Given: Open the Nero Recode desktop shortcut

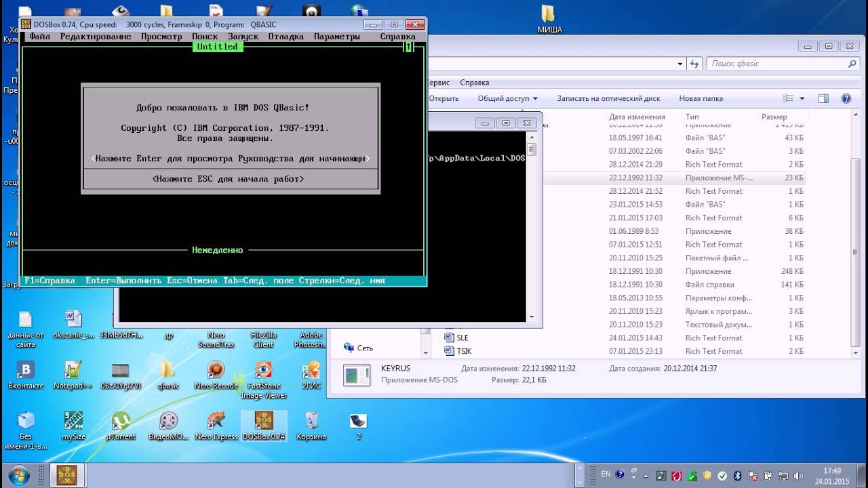Looking at the screenshot, I should click(x=216, y=376).
